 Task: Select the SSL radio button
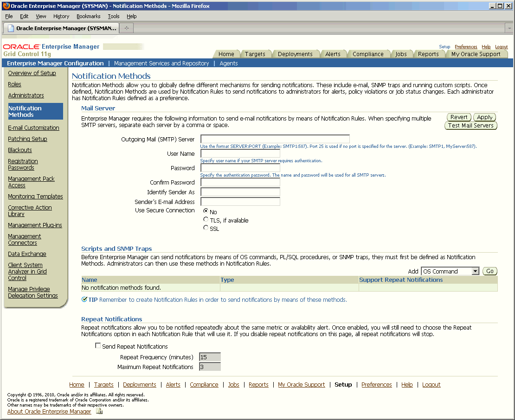pos(206,228)
